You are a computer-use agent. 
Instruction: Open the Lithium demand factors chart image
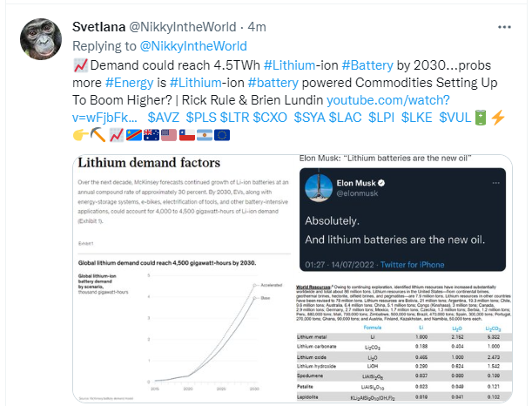(185, 279)
